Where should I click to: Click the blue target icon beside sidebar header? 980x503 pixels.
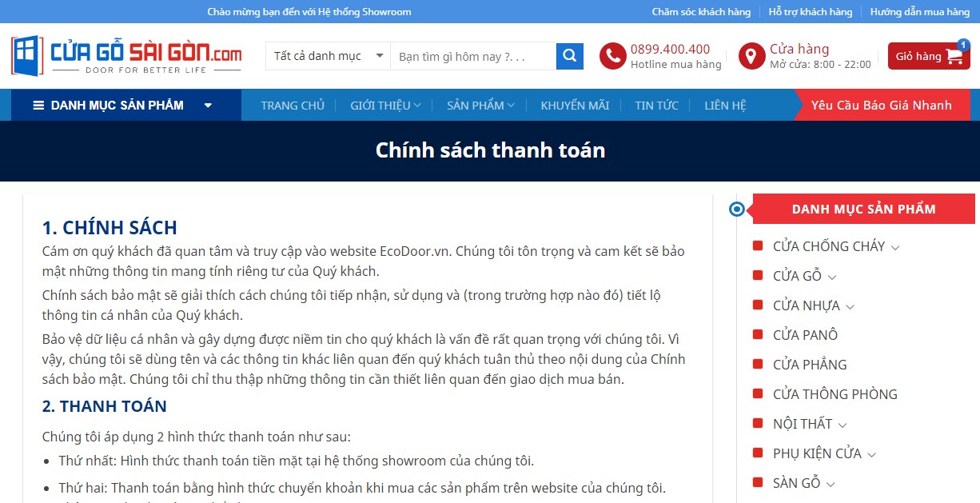(737, 210)
